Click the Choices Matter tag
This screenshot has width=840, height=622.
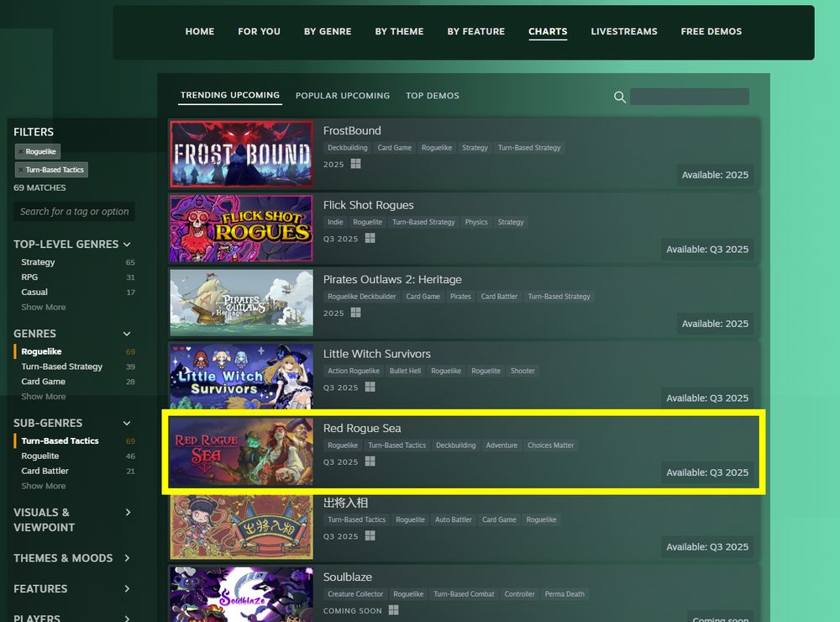tap(551, 445)
